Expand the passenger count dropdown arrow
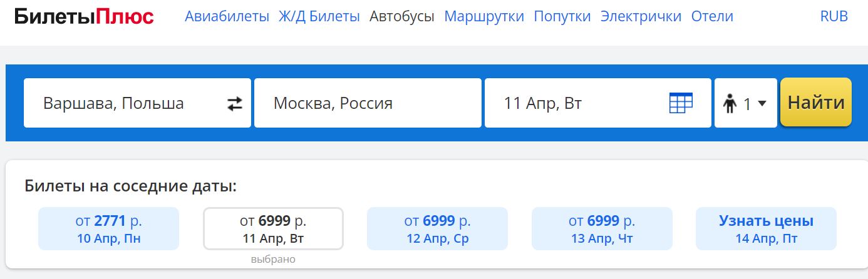Screen dimensions: 868x279 762,104
